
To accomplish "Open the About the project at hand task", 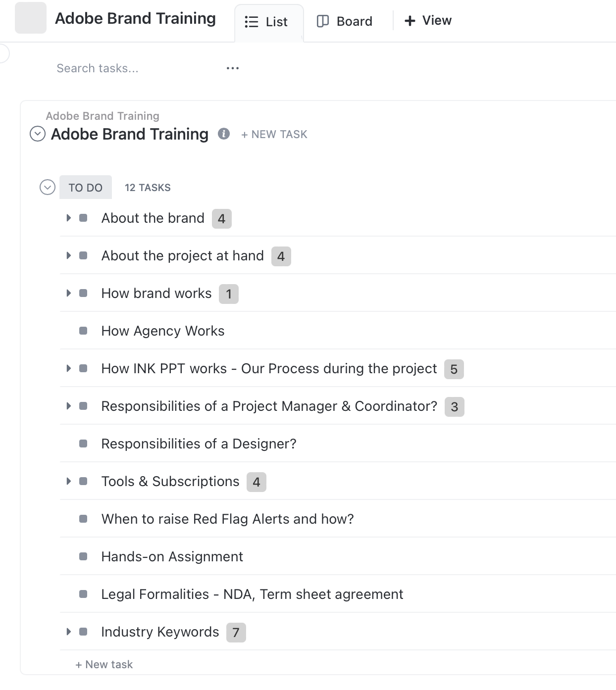I will (183, 256).
